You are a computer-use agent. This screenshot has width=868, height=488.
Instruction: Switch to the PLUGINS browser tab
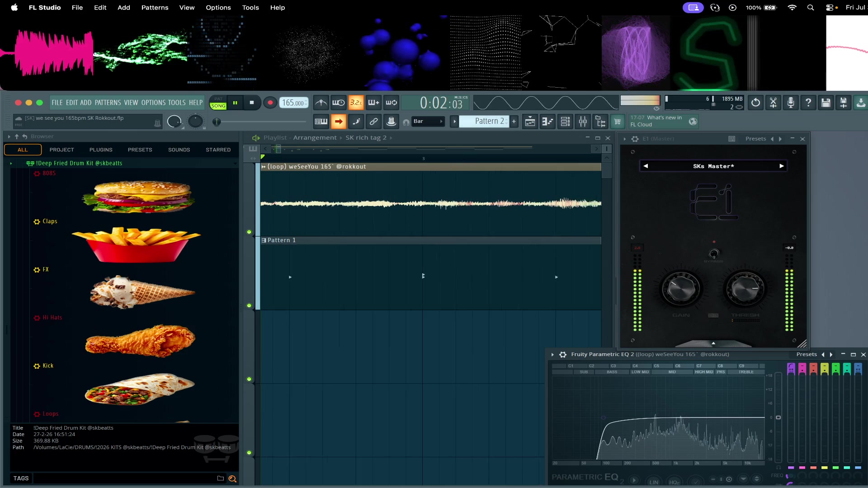tap(101, 150)
